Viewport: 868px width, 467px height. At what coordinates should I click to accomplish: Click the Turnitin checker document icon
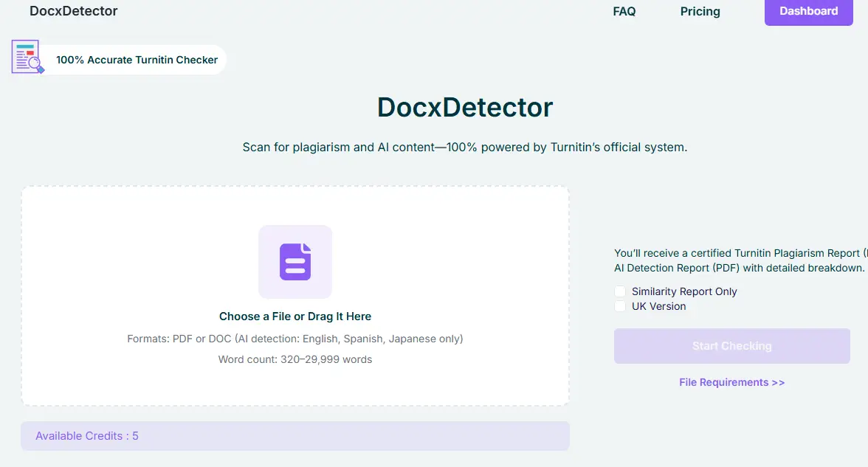click(x=28, y=56)
